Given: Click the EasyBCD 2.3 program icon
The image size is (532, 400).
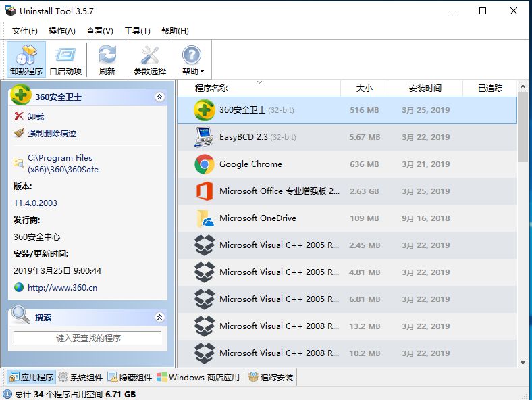Looking at the screenshot, I should (204, 137).
